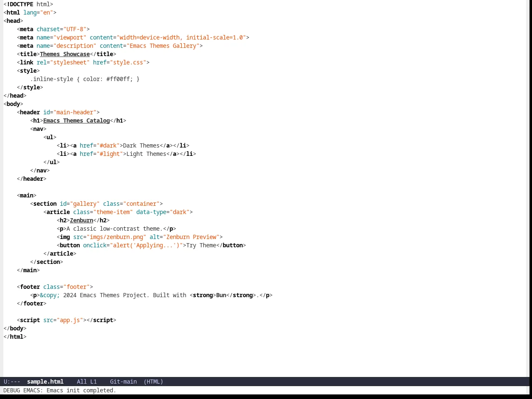Click the opening <main> tag
Image resolution: width=532 pixels, height=399 pixels.
[x=27, y=195]
